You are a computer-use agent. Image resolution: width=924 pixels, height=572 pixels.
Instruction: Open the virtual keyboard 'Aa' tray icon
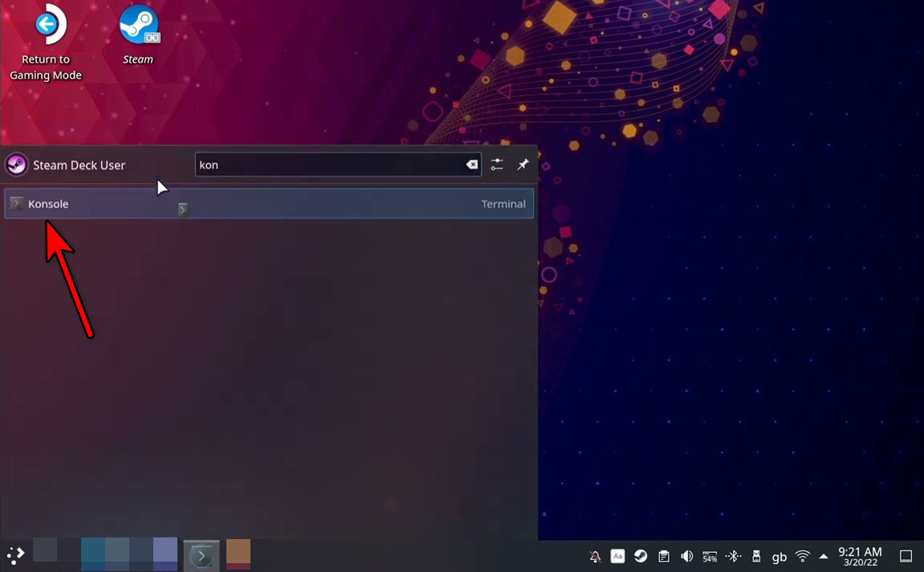(617, 556)
